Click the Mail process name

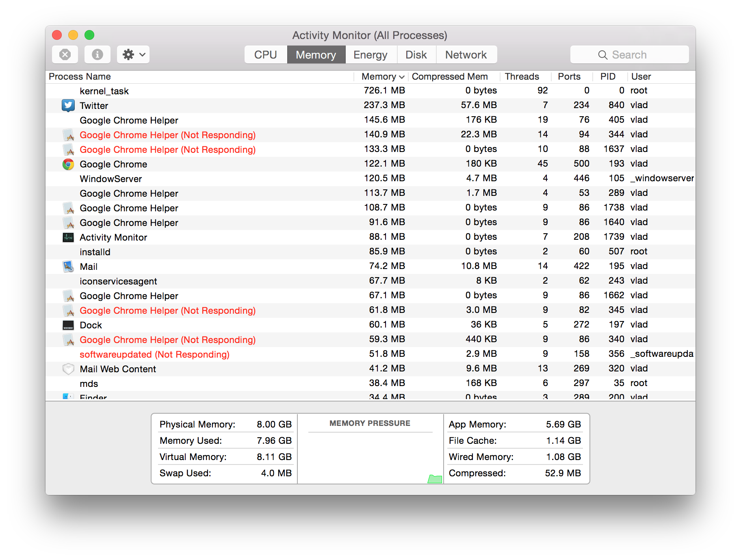(x=89, y=267)
